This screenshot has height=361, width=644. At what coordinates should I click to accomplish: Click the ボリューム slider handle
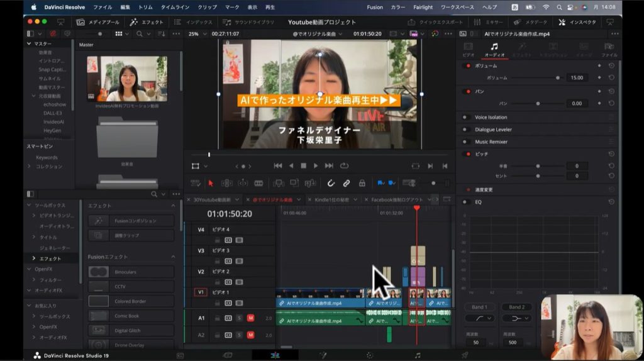(557, 78)
